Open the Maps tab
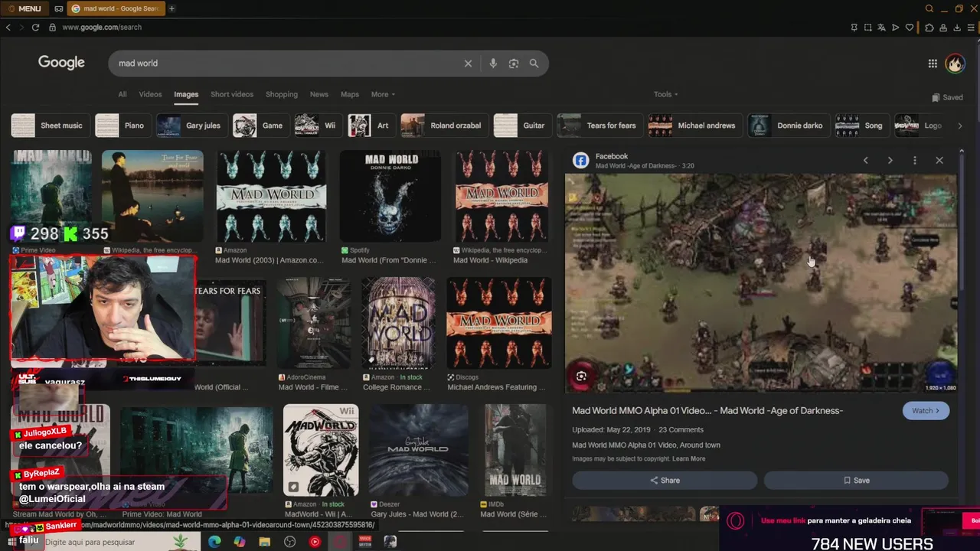Viewport: 980px width, 551px height. pos(350,94)
